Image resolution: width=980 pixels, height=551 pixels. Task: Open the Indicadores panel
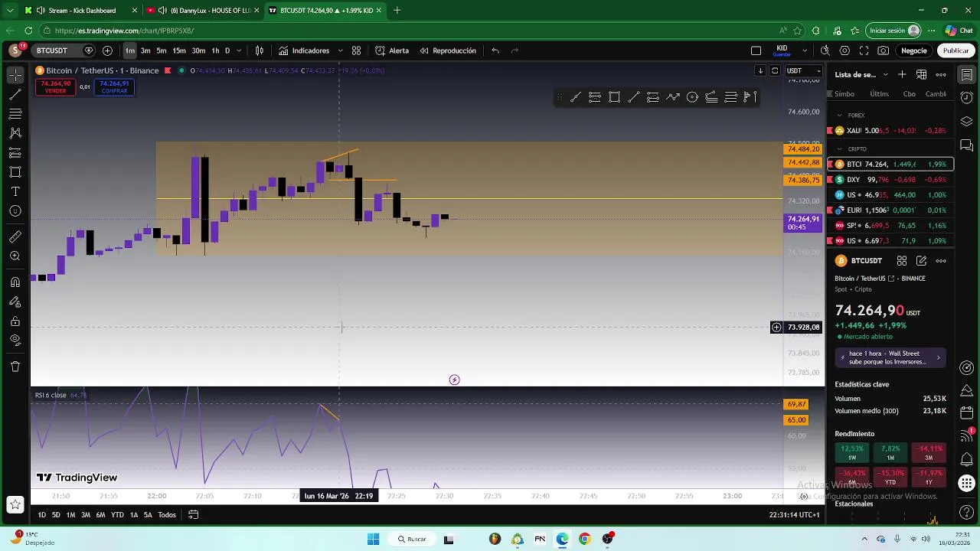(x=304, y=51)
